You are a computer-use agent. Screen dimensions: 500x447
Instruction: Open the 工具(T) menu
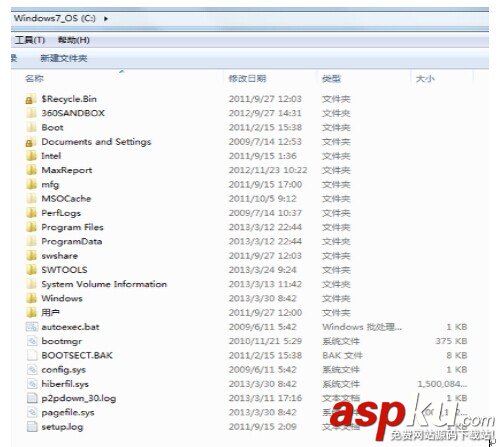(x=30, y=40)
